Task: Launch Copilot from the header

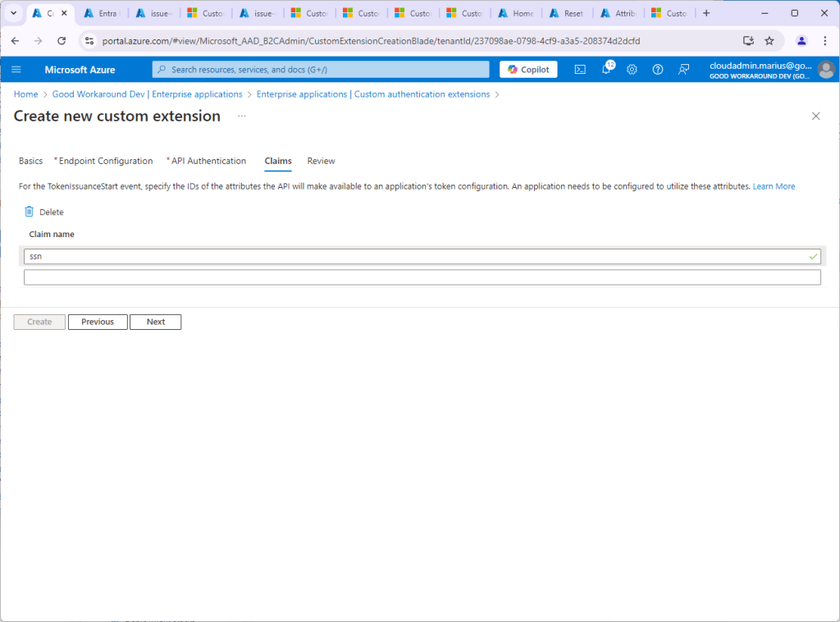Action: coord(528,70)
